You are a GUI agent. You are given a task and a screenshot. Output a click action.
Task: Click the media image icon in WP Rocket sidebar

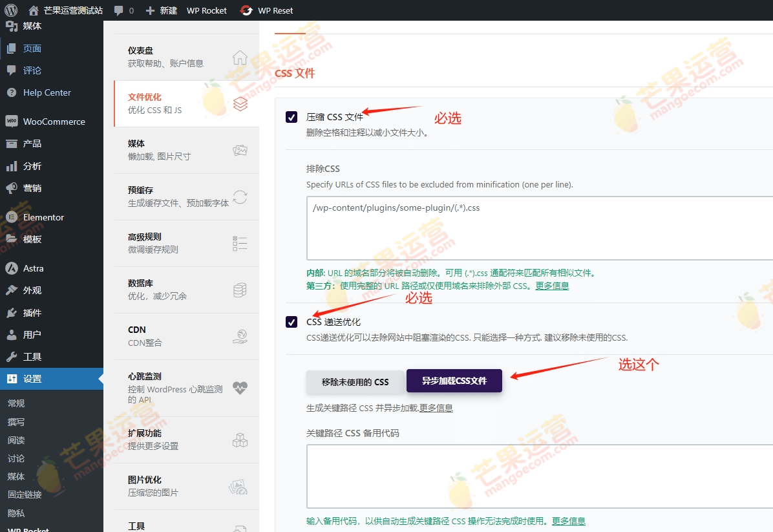(240, 150)
